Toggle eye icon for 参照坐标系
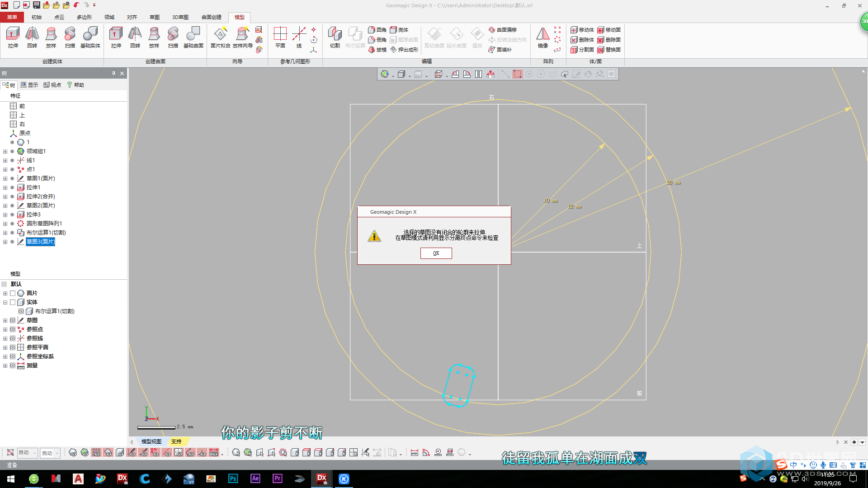 click(x=13, y=357)
